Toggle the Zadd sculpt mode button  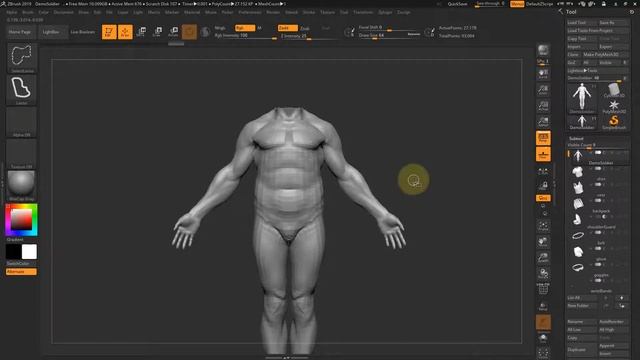click(x=288, y=28)
